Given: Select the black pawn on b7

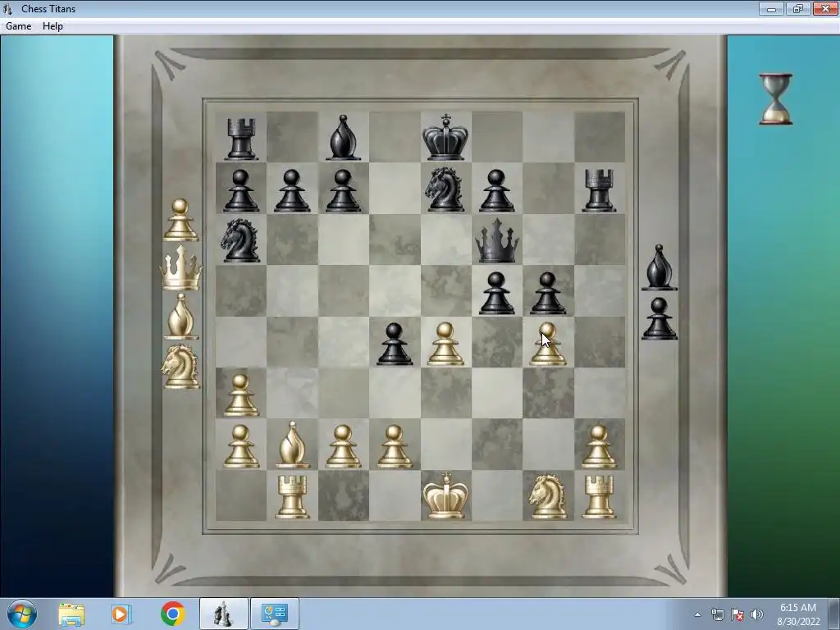Looking at the screenshot, I should click(292, 190).
